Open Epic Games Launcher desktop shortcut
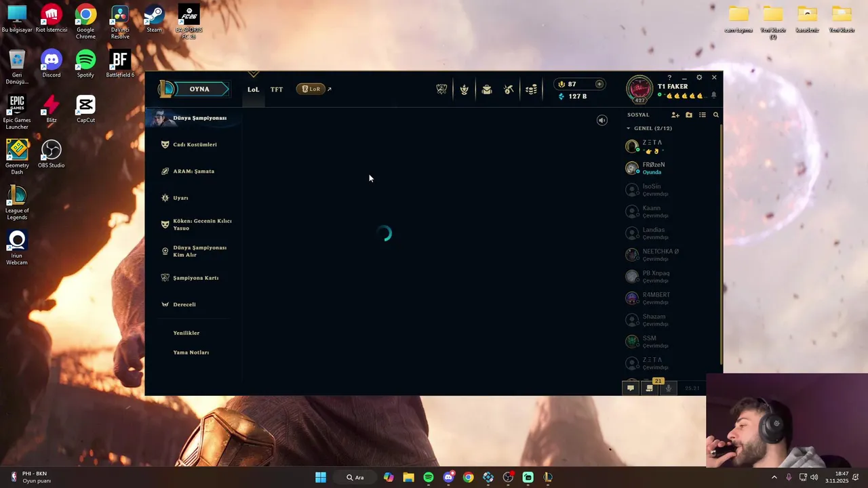This screenshot has height=488, width=868. (x=17, y=113)
